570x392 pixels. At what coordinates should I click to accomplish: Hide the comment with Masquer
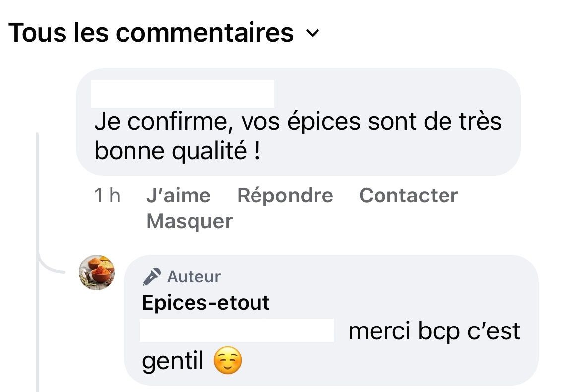190,221
